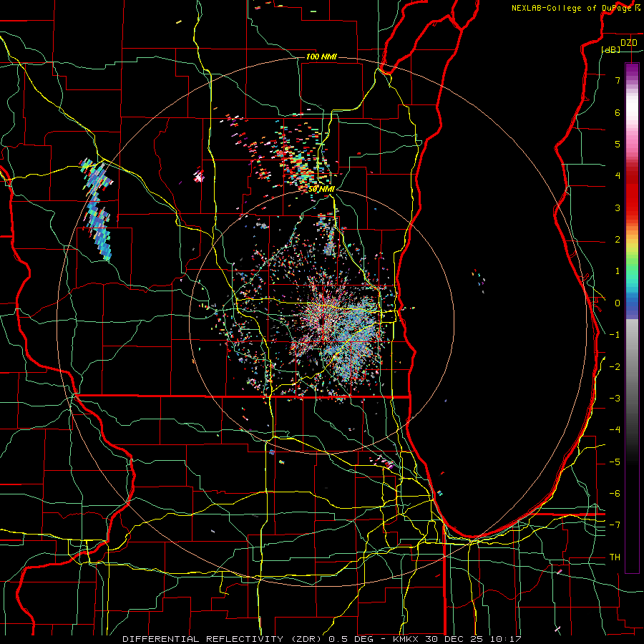The width and height of the screenshot is (644, 644).
Task: Click the "-5" value on the color scale
Action: click(615, 462)
